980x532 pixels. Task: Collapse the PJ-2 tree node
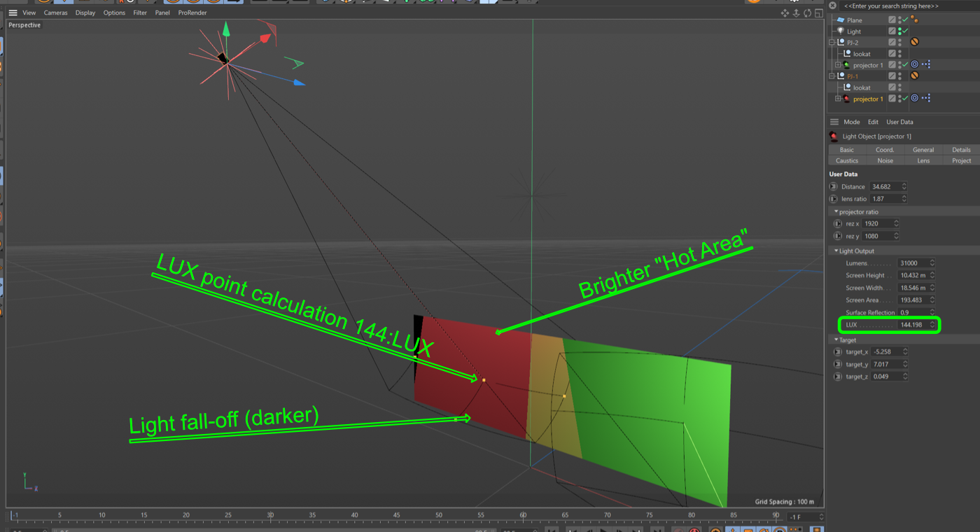pos(832,42)
